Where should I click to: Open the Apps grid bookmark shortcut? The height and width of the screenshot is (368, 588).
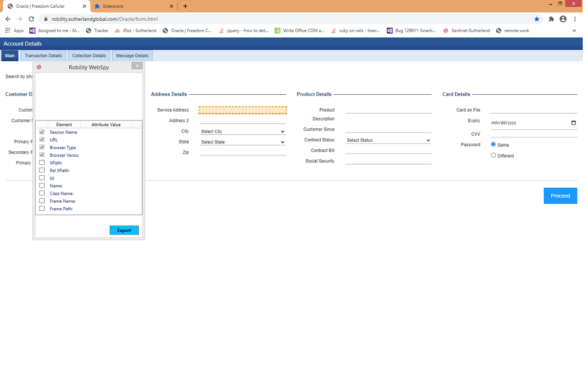click(14, 31)
